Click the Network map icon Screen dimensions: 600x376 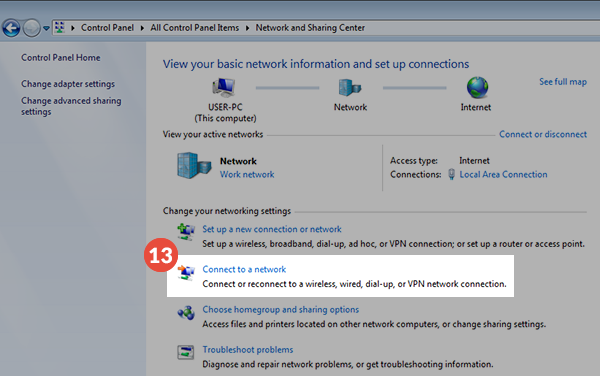pyautogui.click(x=350, y=87)
